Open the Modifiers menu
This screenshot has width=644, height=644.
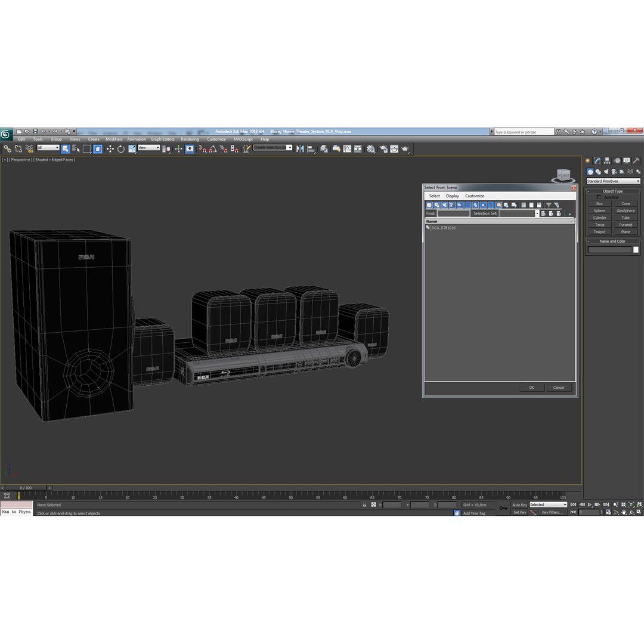[114, 139]
